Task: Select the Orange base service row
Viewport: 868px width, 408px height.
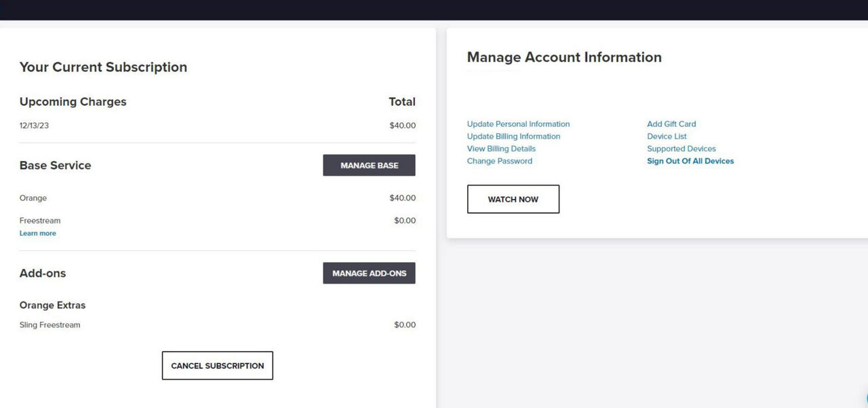Action: tap(218, 198)
